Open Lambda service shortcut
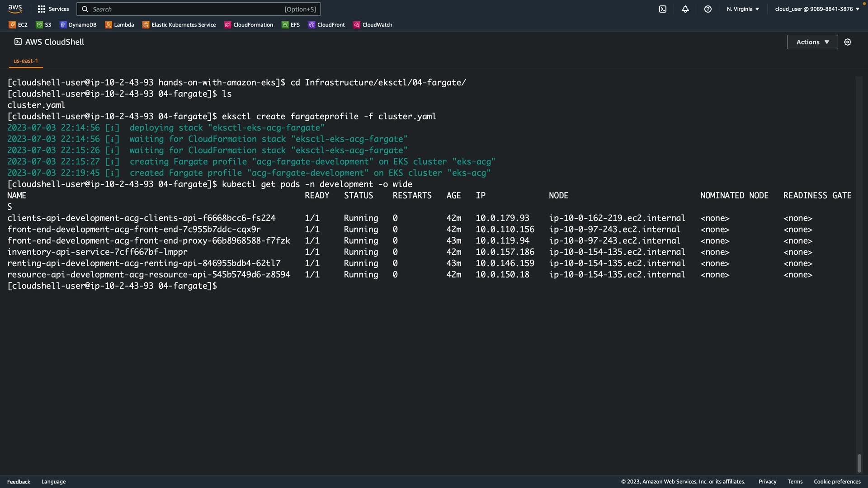 pos(119,25)
